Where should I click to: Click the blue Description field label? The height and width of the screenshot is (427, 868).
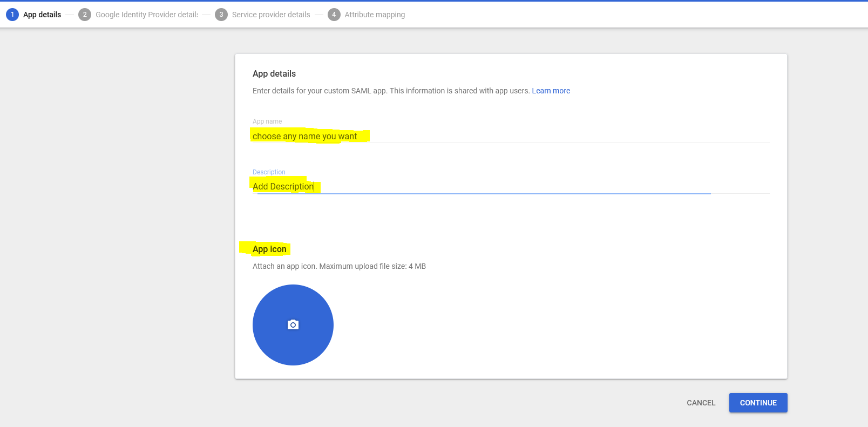[269, 172]
